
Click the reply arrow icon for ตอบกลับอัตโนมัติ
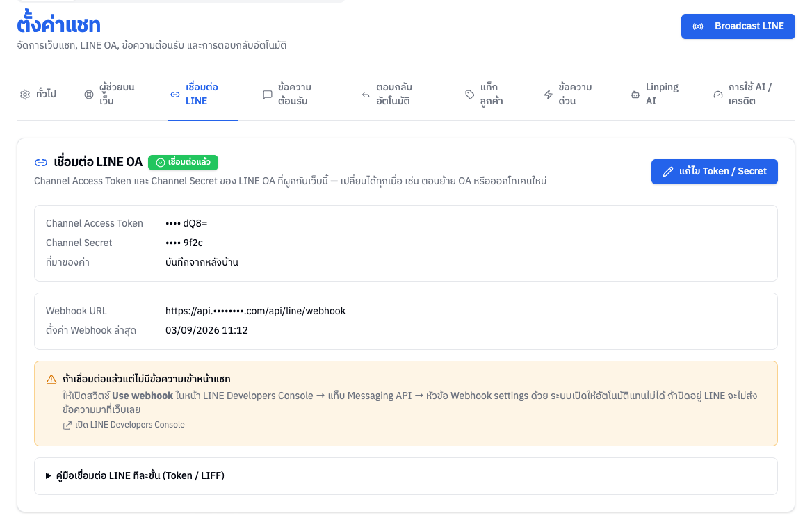click(366, 95)
